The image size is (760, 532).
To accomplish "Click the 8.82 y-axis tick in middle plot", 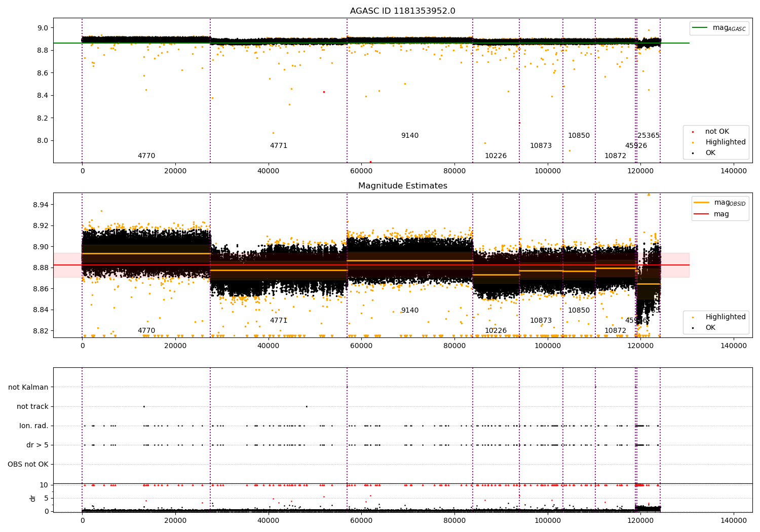I will point(41,331).
